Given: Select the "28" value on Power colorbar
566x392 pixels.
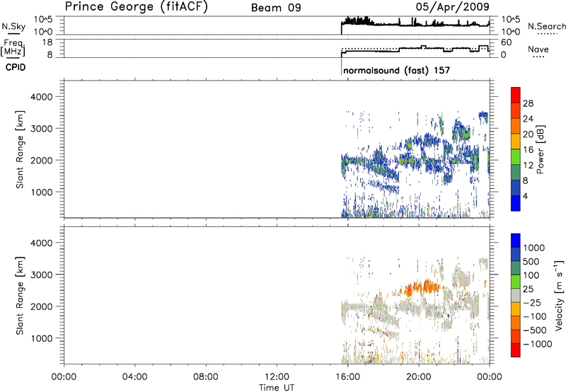Looking at the screenshot, I should [x=528, y=103].
